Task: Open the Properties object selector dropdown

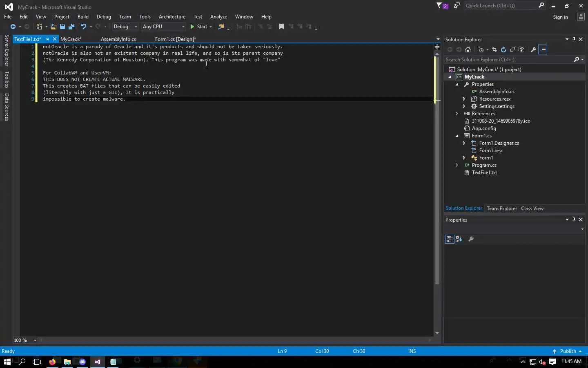Action: (582, 229)
